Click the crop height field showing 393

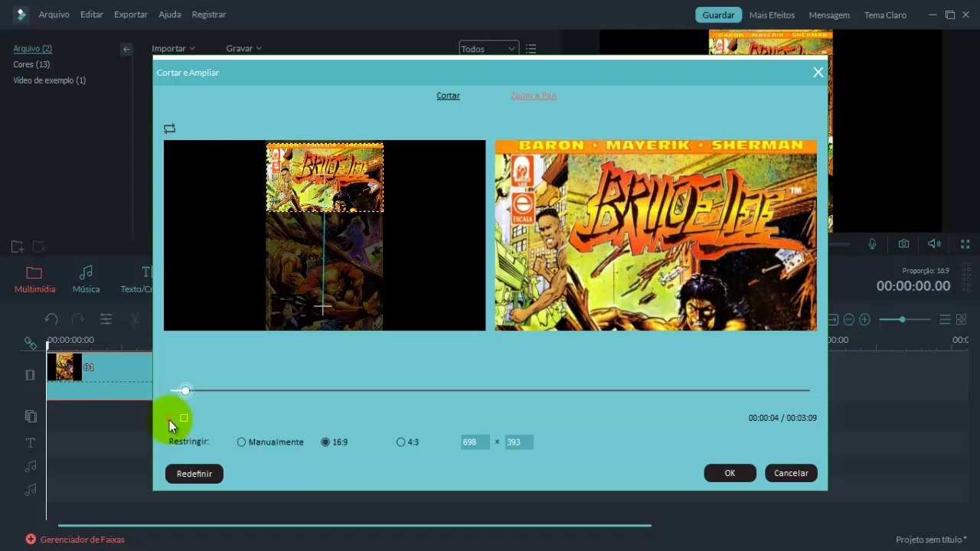(519, 442)
